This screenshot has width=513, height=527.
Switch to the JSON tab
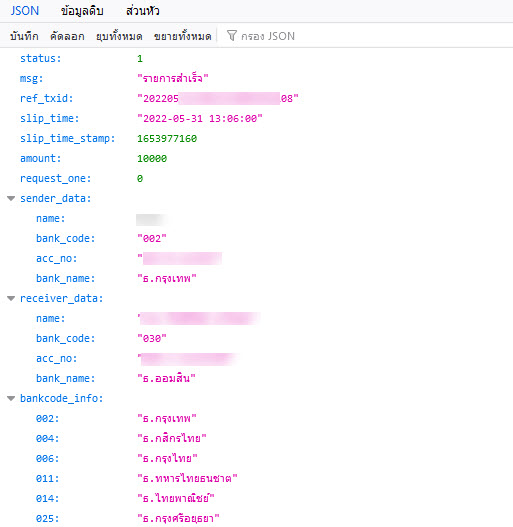pyautogui.click(x=25, y=11)
